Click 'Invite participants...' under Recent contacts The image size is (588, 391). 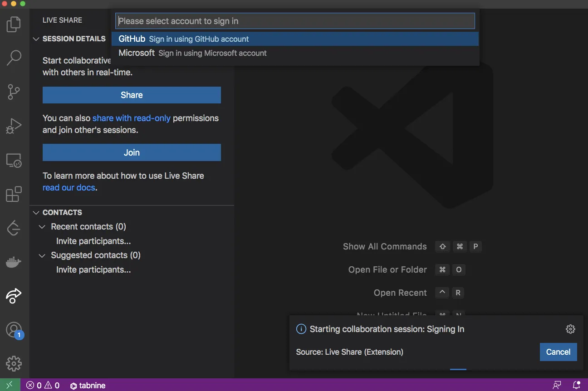point(93,241)
